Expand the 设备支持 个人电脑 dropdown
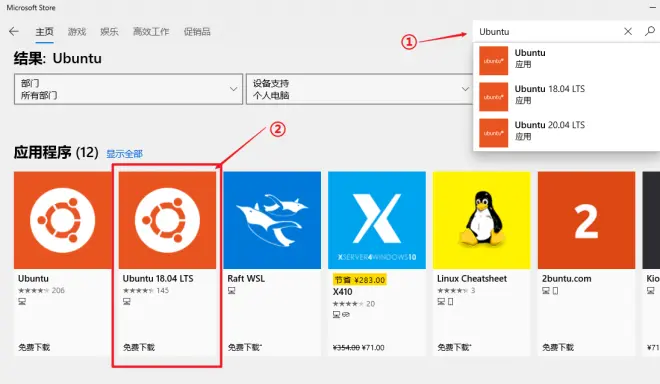 (x=360, y=89)
